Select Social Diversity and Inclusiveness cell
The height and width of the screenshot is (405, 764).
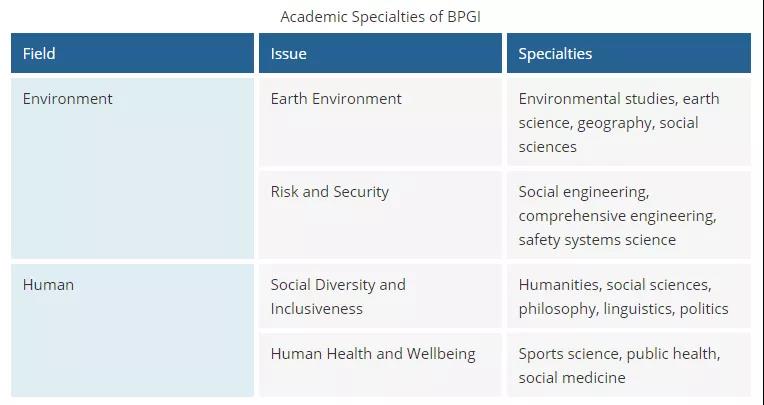pyautogui.click(x=338, y=296)
